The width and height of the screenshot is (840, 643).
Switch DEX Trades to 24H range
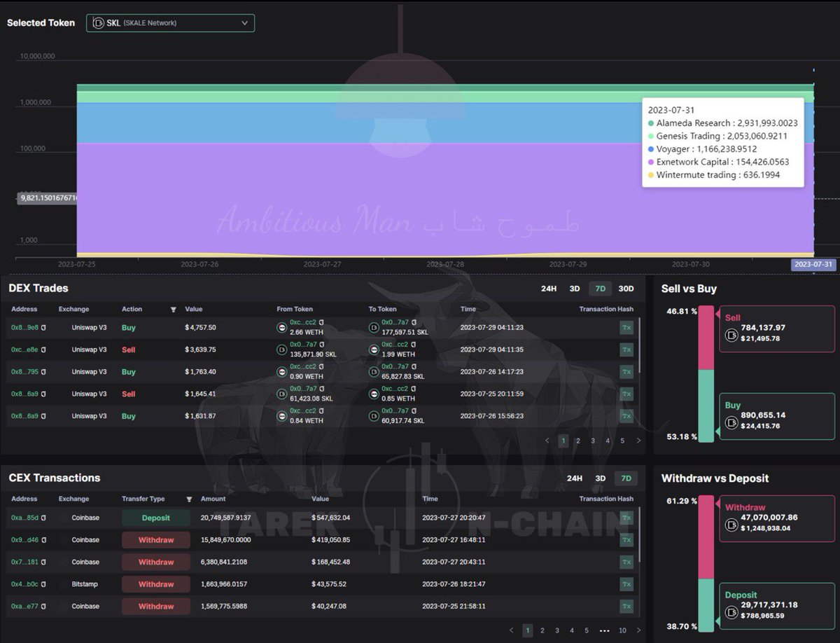click(x=549, y=289)
